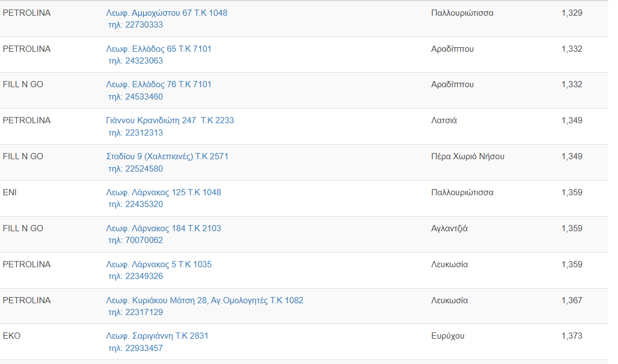Open the Λεωφ. Αμμοχώστου 67 address link
618x364 pixels.
[x=167, y=13]
